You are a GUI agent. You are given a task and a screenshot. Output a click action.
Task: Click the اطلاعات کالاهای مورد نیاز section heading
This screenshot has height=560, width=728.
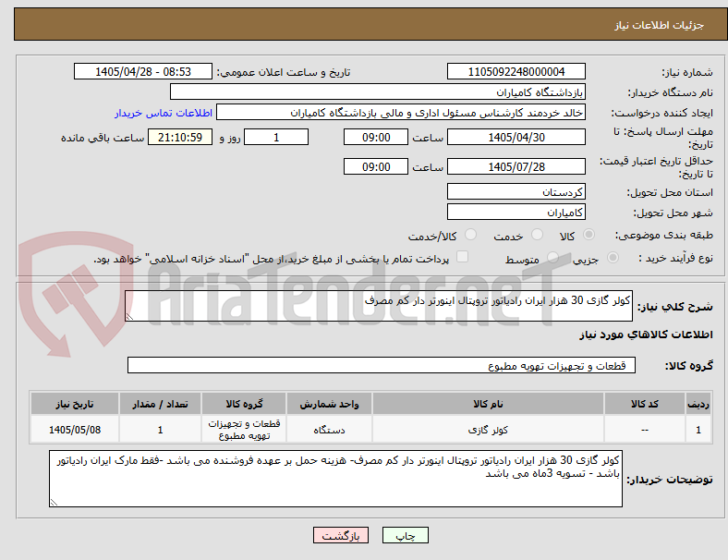tap(646, 335)
